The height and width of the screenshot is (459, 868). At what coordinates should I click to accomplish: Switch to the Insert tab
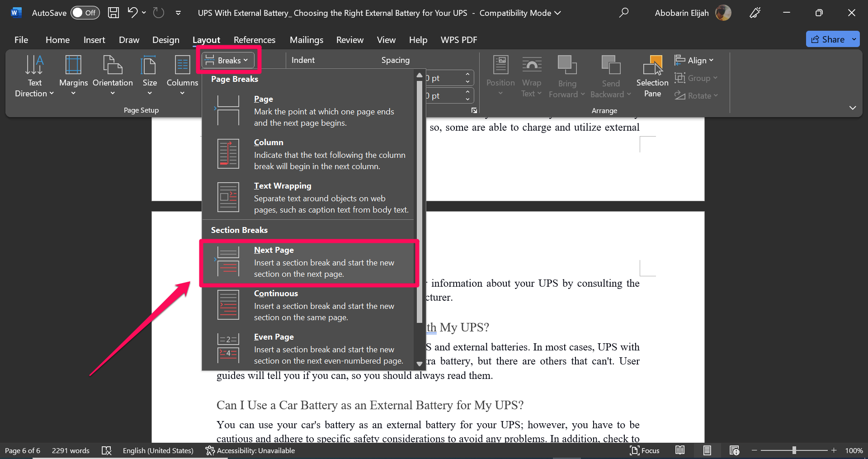coord(94,40)
